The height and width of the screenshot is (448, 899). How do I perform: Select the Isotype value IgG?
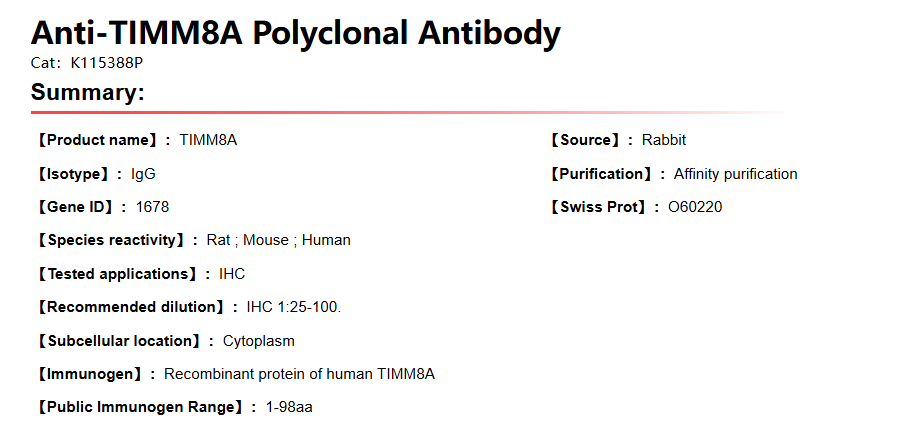click(x=143, y=174)
